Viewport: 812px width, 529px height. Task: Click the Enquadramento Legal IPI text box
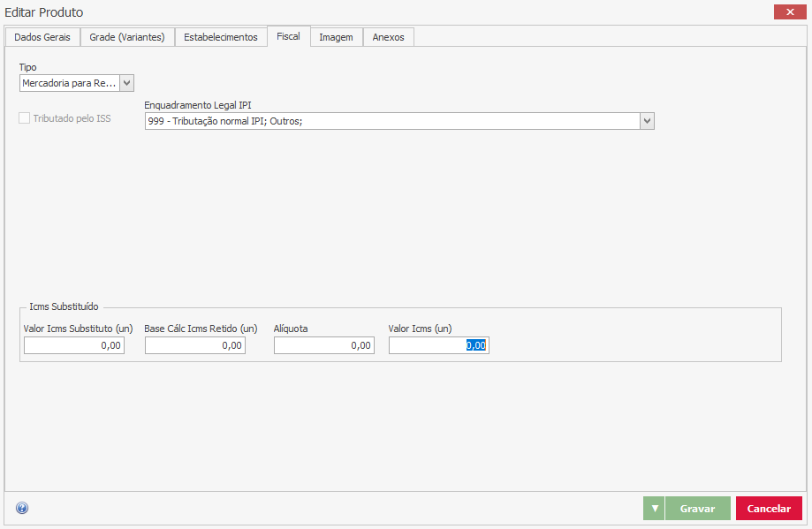point(391,121)
